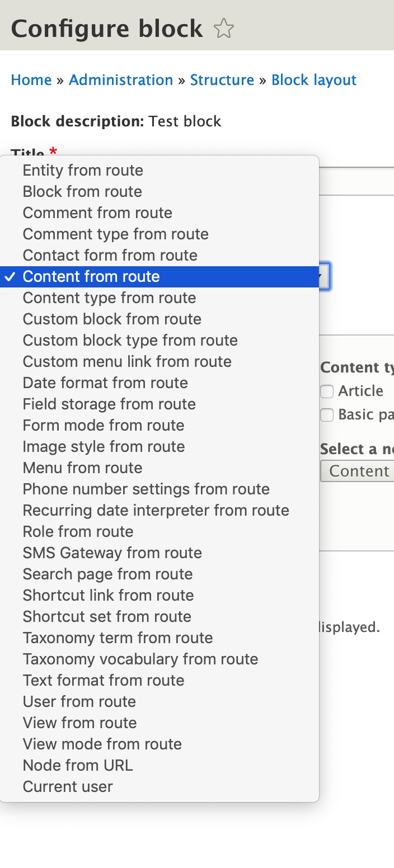Select Node from URL option
The width and height of the screenshot is (394, 868).
click(x=78, y=766)
